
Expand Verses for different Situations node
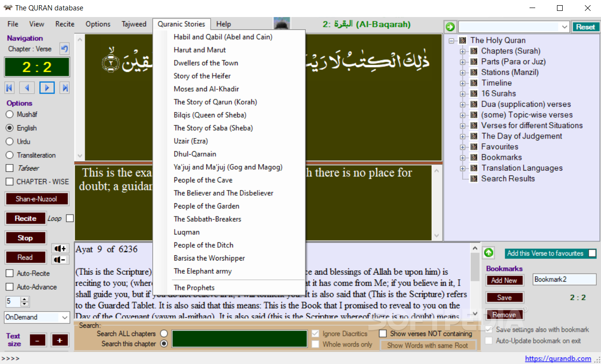(463, 126)
